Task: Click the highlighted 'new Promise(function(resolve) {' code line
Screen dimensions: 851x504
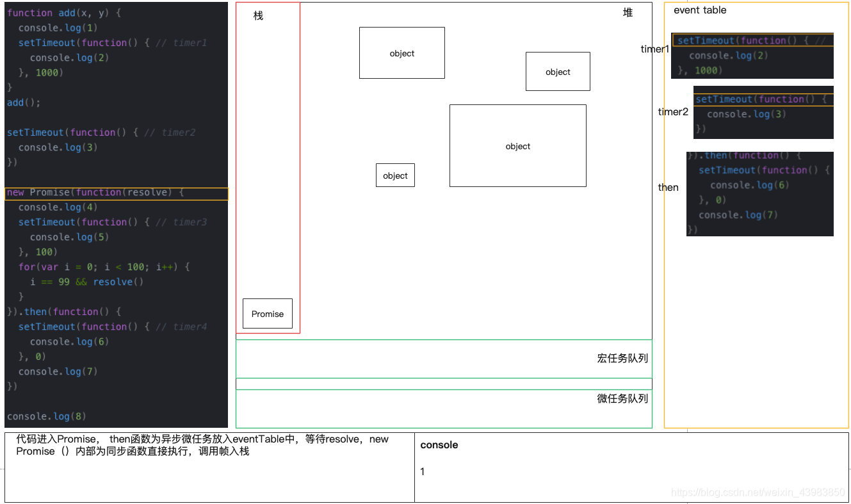Action: (116, 193)
